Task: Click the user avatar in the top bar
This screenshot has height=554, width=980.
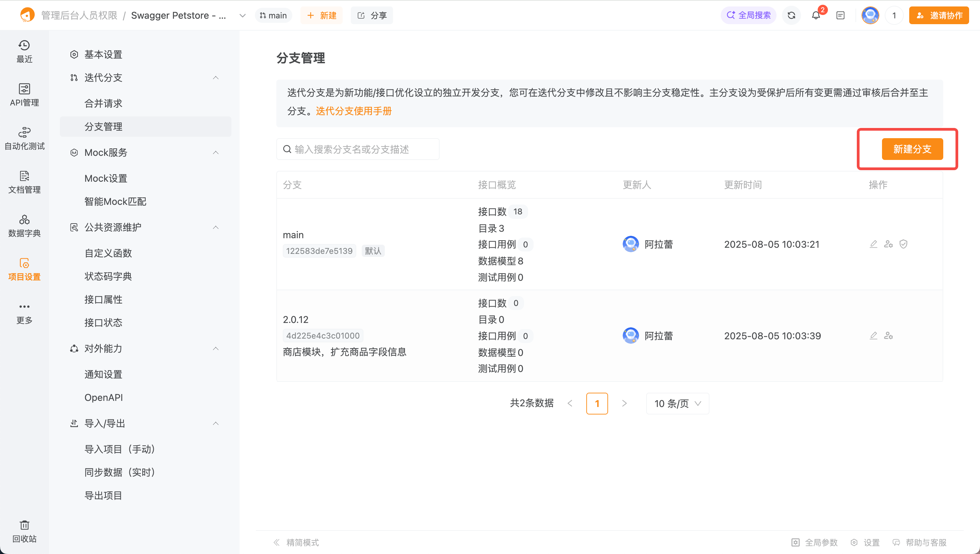Action: tap(870, 15)
